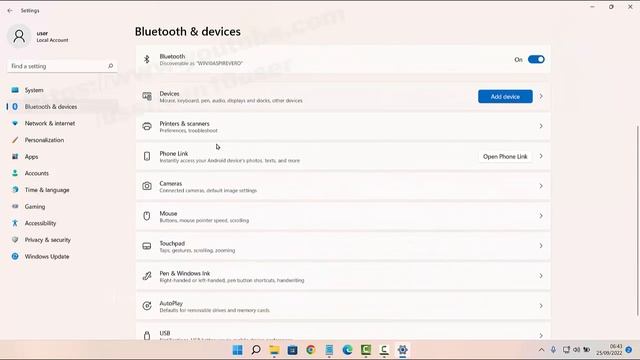Click the back arrow in Settings
This screenshot has height=360, width=640.
click(x=10, y=11)
